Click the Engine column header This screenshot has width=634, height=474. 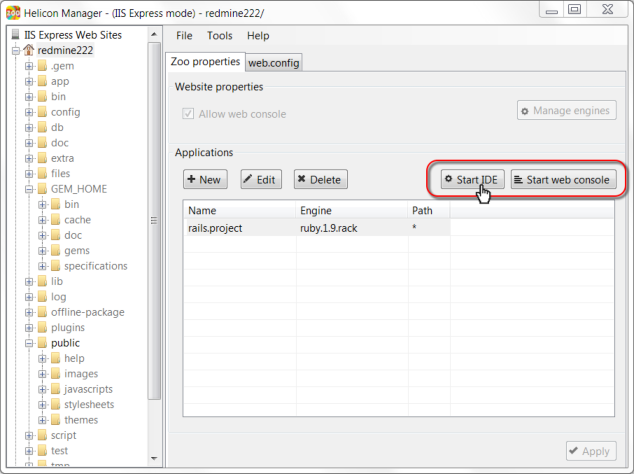pyautogui.click(x=352, y=211)
